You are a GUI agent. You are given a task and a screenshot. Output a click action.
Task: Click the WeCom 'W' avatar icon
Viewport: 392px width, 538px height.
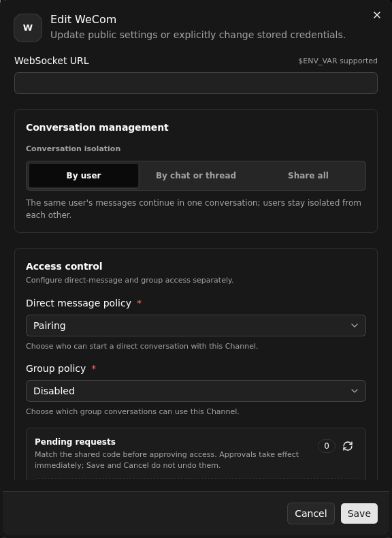28,28
